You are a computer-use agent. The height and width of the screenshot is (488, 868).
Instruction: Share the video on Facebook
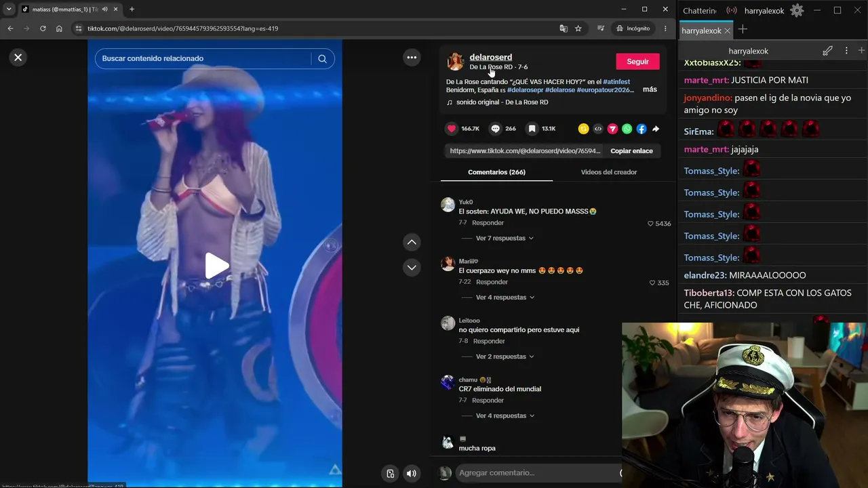(642, 129)
